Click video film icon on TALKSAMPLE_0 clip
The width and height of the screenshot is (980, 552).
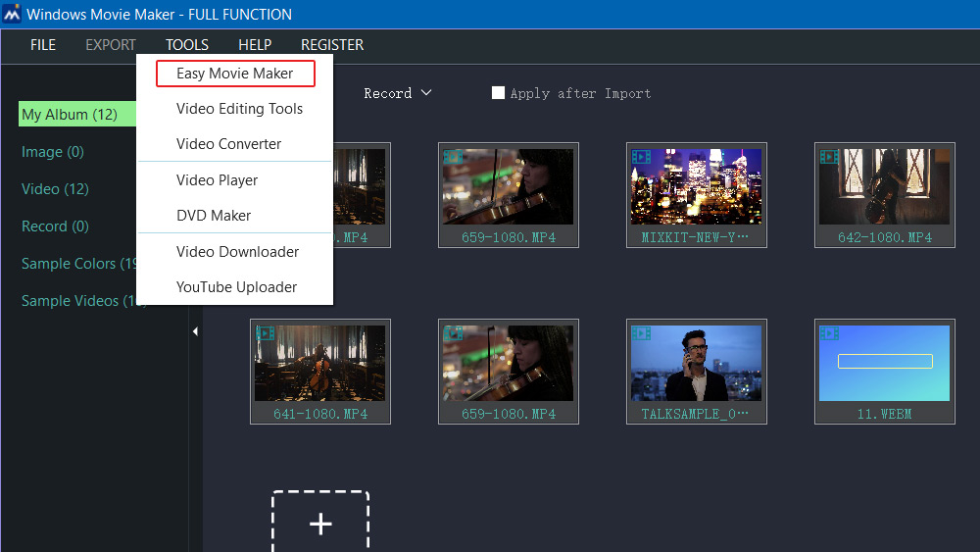click(641, 333)
